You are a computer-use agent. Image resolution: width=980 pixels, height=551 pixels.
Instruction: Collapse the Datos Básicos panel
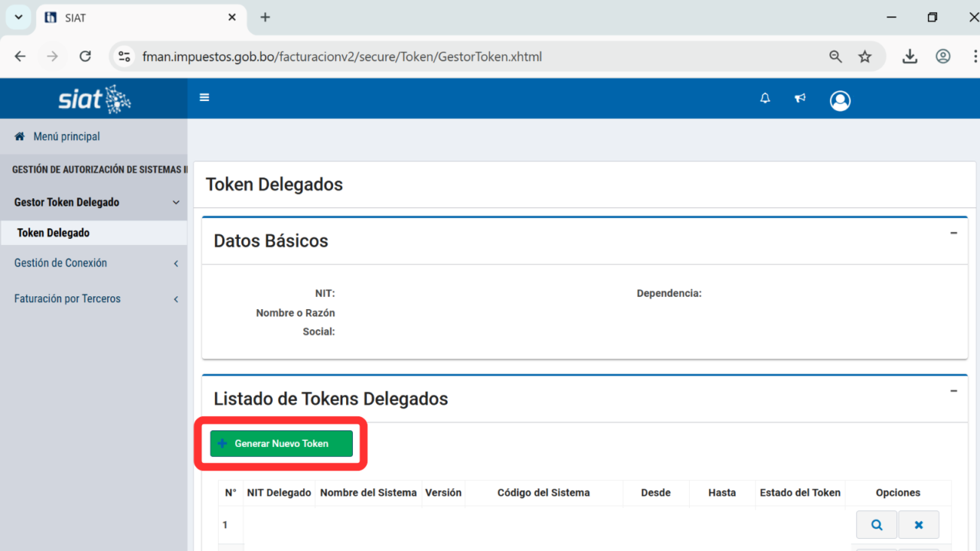coord(954,234)
